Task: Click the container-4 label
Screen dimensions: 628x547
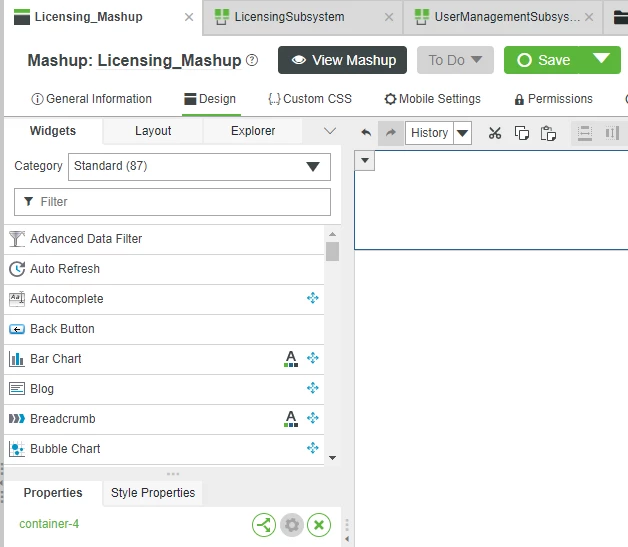Action: [49, 524]
